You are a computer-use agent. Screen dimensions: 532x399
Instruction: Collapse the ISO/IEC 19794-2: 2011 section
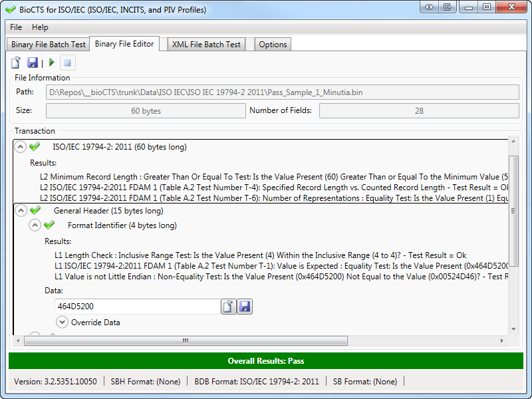coord(20,147)
